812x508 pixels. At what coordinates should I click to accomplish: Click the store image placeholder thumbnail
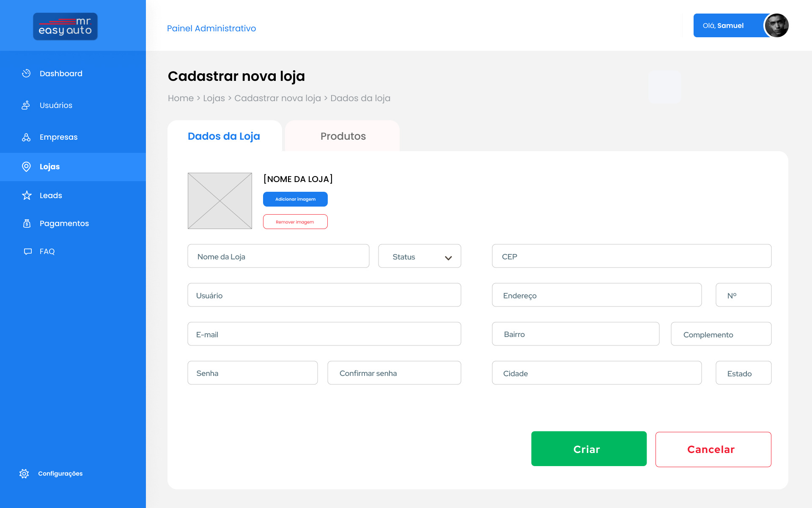220,201
